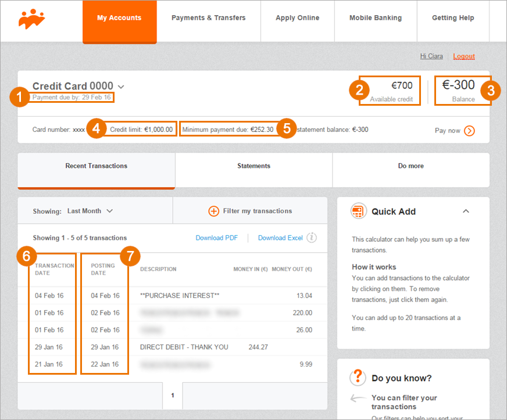Open Download PDF for transactions
Image resolution: width=507 pixels, height=420 pixels.
[x=217, y=238]
